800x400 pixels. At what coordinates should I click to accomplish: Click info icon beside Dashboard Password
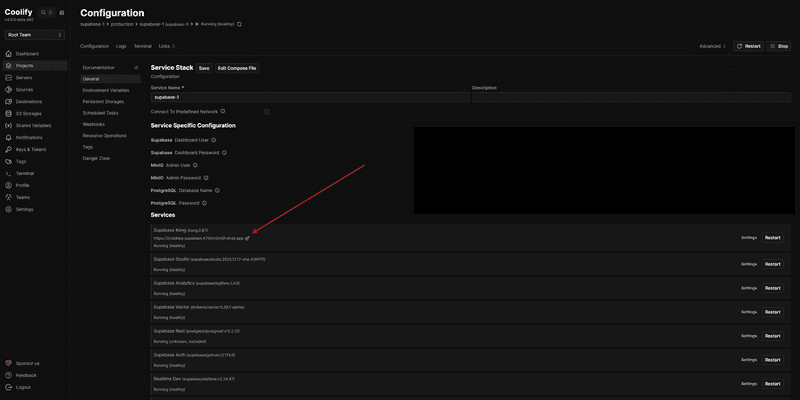click(x=225, y=153)
